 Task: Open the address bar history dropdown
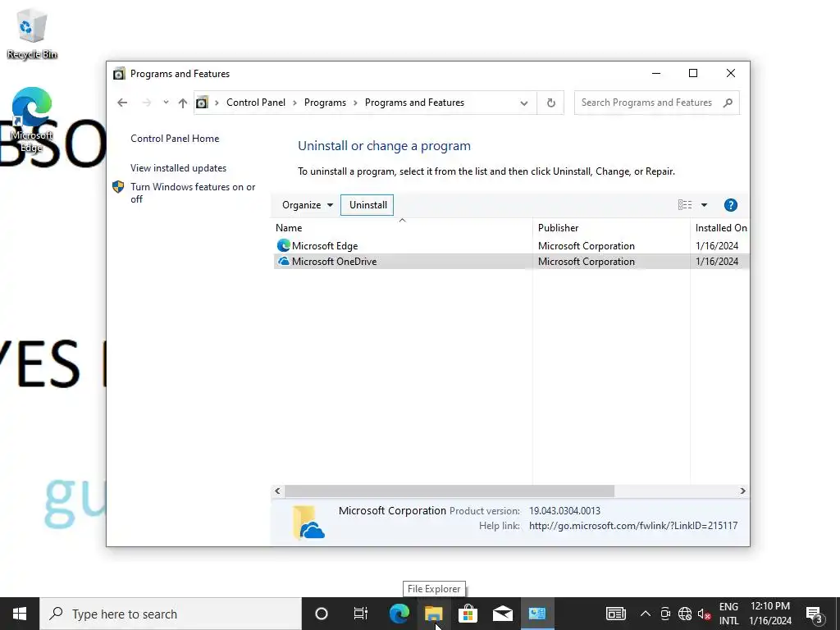click(524, 103)
